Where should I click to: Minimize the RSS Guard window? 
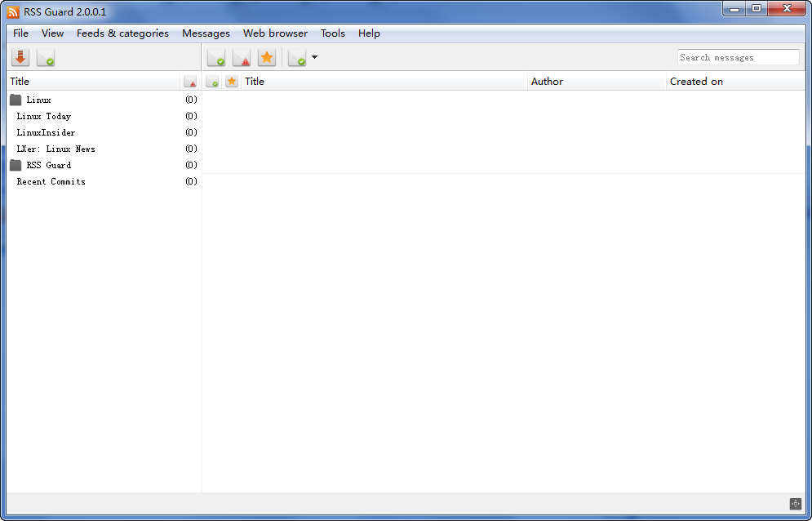[734, 9]
